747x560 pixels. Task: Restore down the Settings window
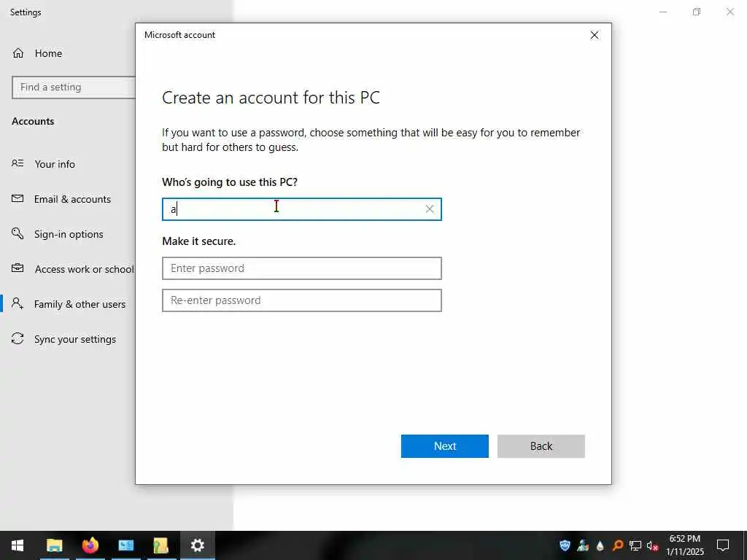tap(697, 12)
